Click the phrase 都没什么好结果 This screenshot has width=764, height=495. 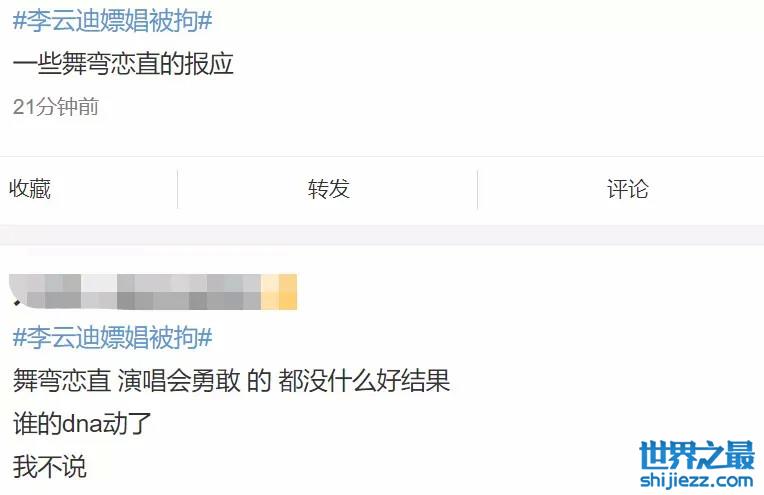pyautogui.click(x=363, y=381)
